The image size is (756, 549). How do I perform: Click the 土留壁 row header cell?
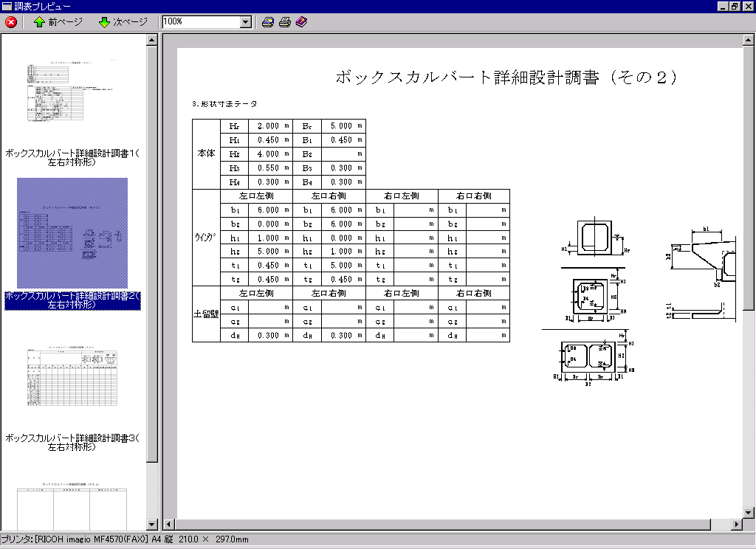point(207,314)
